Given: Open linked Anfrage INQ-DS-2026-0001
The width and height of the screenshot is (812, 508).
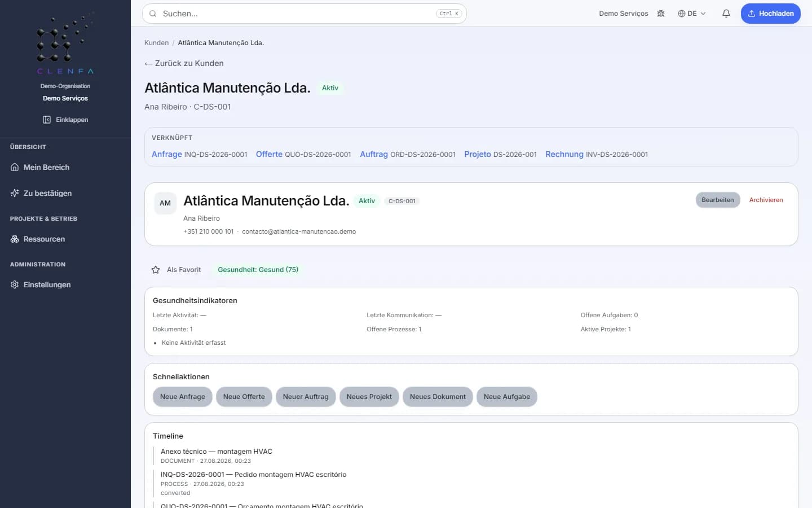Looking at the screenshot, I should (x=199, y=154).
